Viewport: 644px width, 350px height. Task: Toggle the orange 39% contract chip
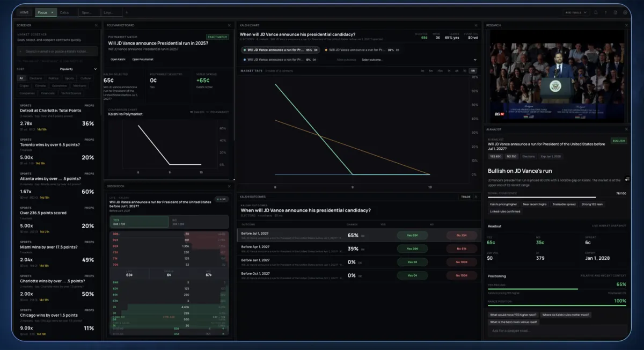[363, 49]
